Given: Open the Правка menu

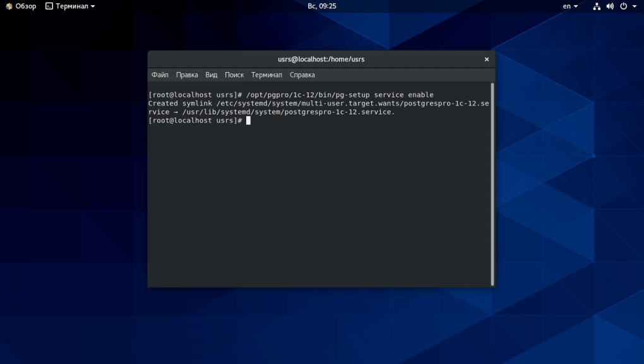Looking at the screenshot, I should point(187,75).
